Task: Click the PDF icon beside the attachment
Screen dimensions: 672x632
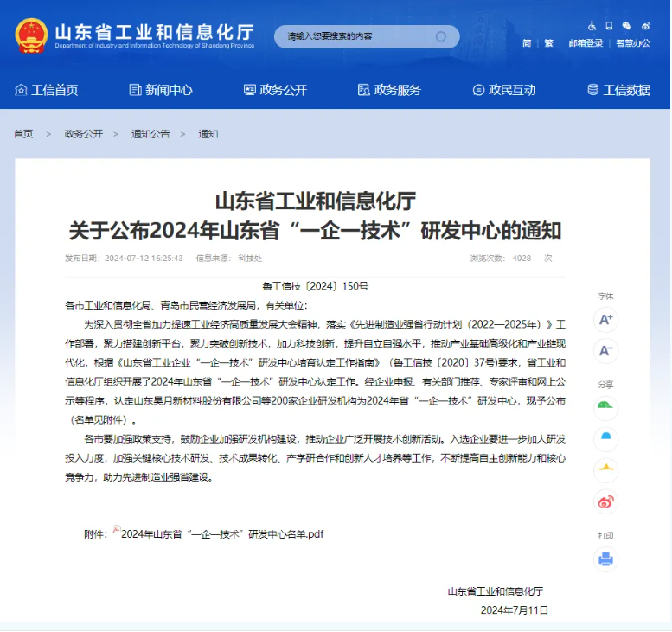Action: 117,530
